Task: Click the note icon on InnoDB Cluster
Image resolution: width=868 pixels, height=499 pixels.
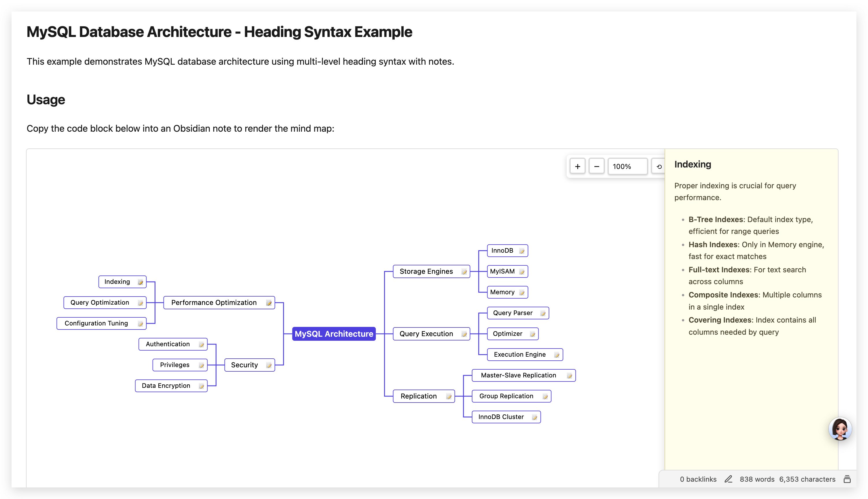Action: [x=535, y=417]
